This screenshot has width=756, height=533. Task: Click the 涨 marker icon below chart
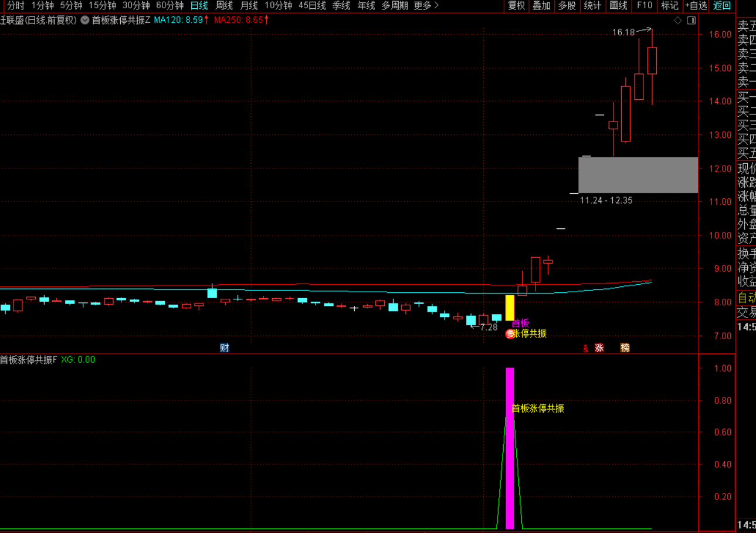pos(599,348)
